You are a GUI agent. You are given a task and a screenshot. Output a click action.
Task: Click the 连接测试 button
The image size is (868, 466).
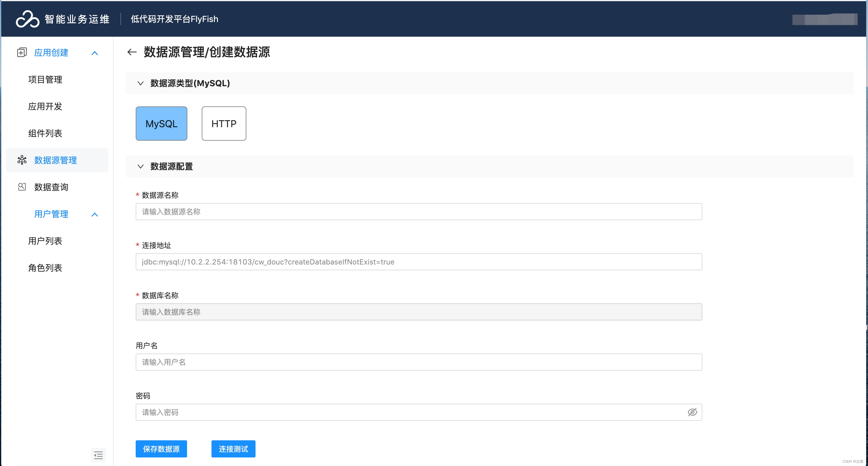233,449
